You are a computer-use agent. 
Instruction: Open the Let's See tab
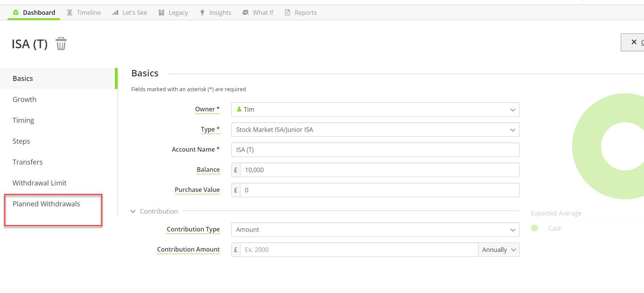tap(130, 13)
